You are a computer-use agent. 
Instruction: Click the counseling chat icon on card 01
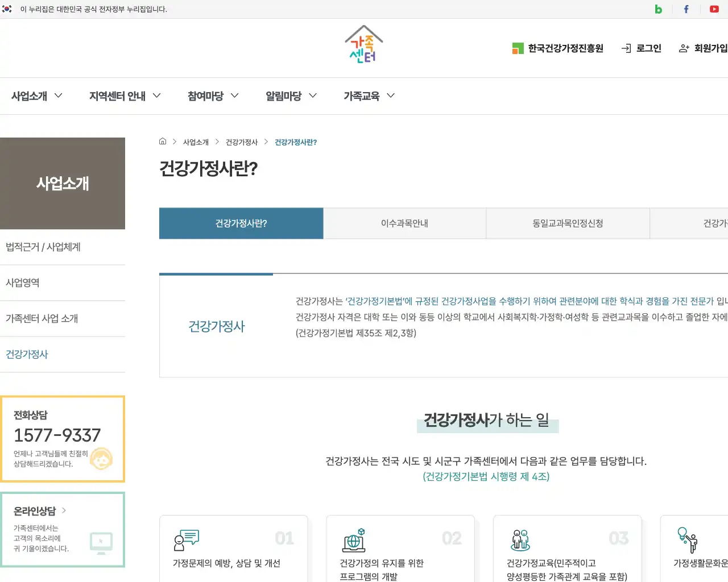pyautogui.click(x=187, y=540)
